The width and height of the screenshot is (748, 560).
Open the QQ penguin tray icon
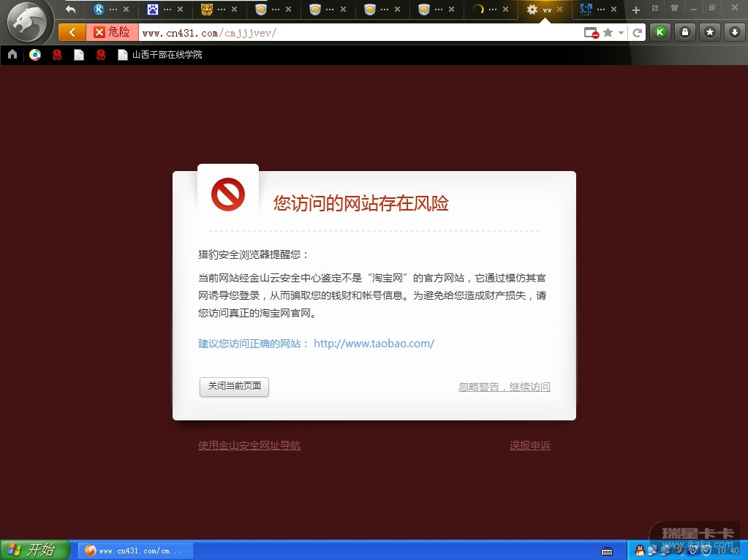pos(640,550)
